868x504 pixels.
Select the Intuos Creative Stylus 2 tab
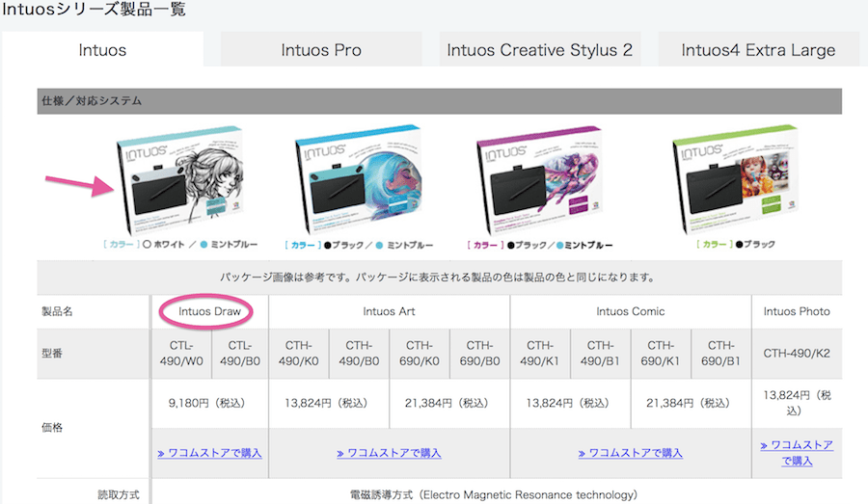click(x=540, y=50)
